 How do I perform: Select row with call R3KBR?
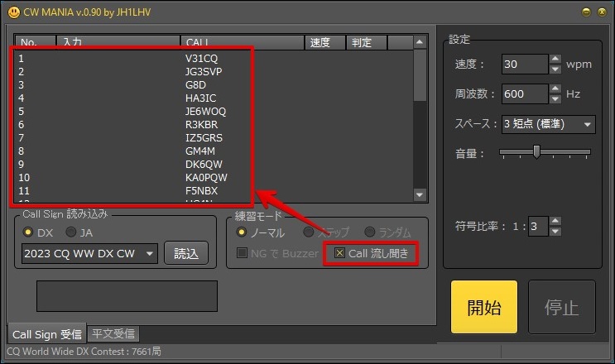(x=214, y=125)
